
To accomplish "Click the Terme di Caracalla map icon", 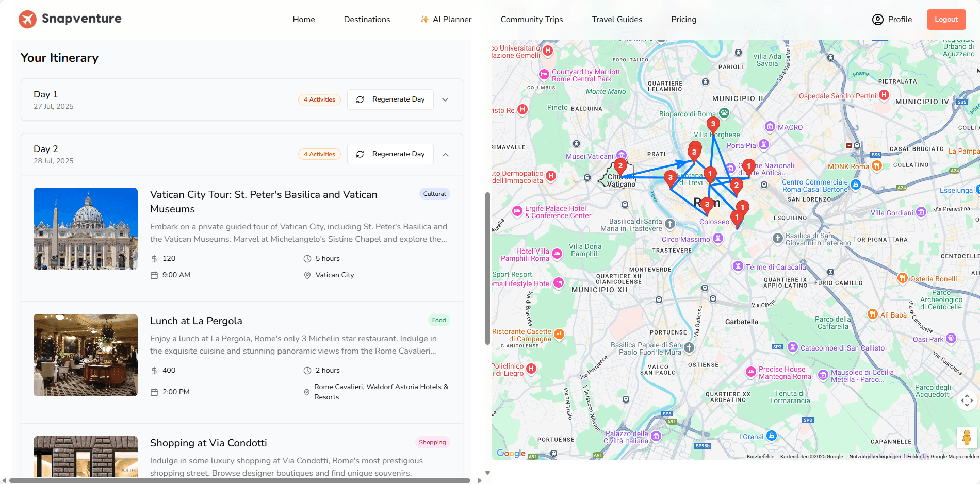I will 738,266.
